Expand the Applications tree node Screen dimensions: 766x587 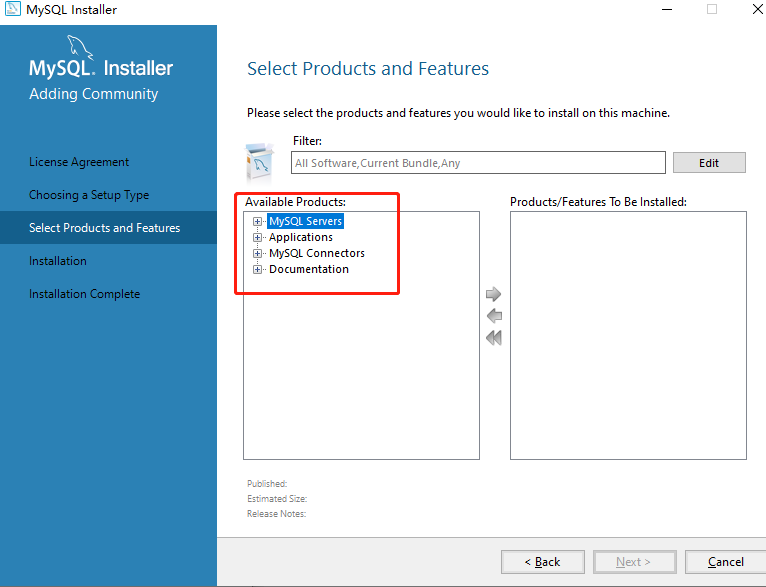tap(258, 238)
